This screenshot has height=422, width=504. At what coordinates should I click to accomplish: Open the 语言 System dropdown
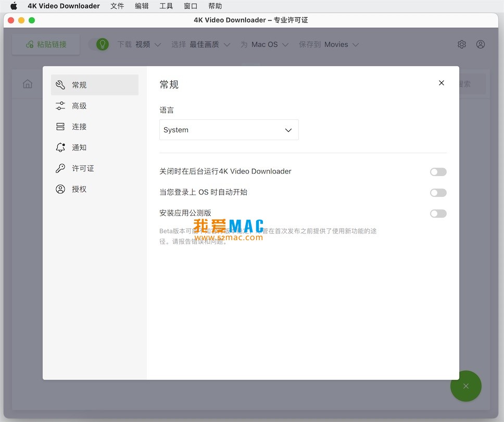[229, 130]
